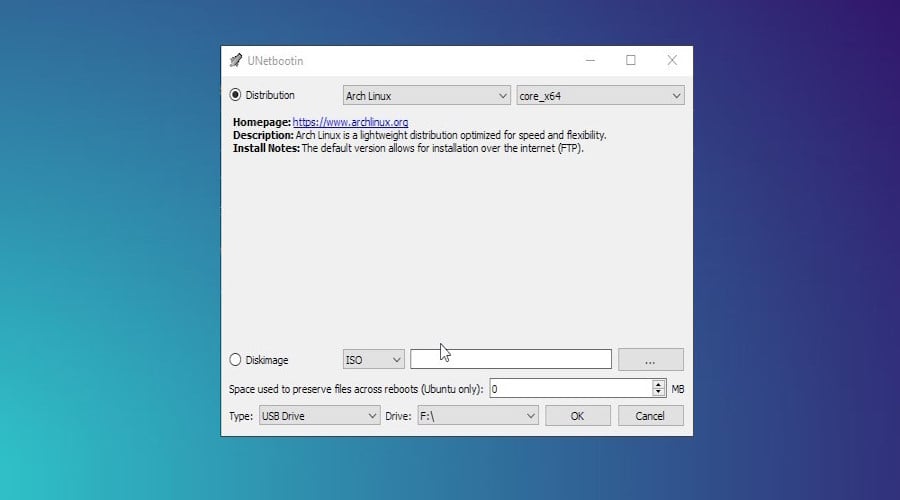
Task: Open the core_x64 version dropdown
Action: pyautogui.click(x=600, y=96)
